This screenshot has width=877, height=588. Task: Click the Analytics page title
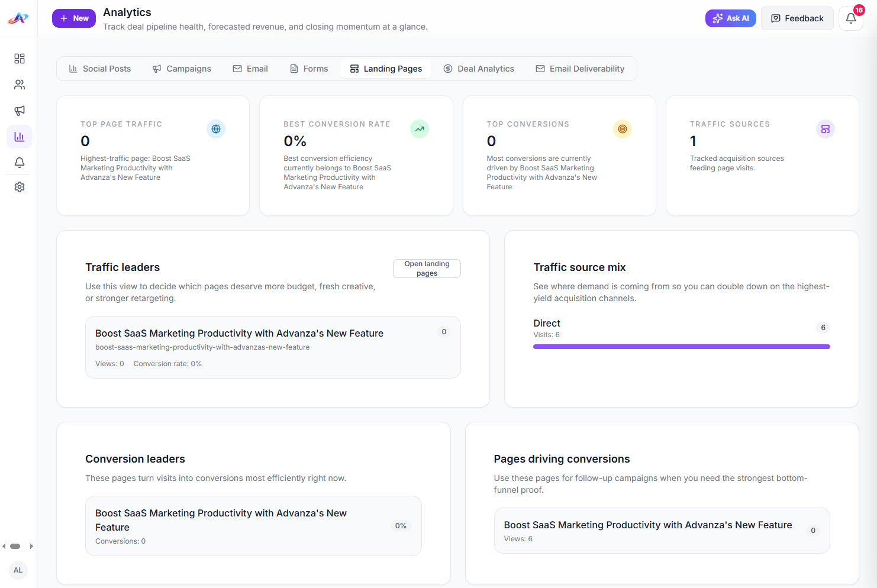coord(127,12)
